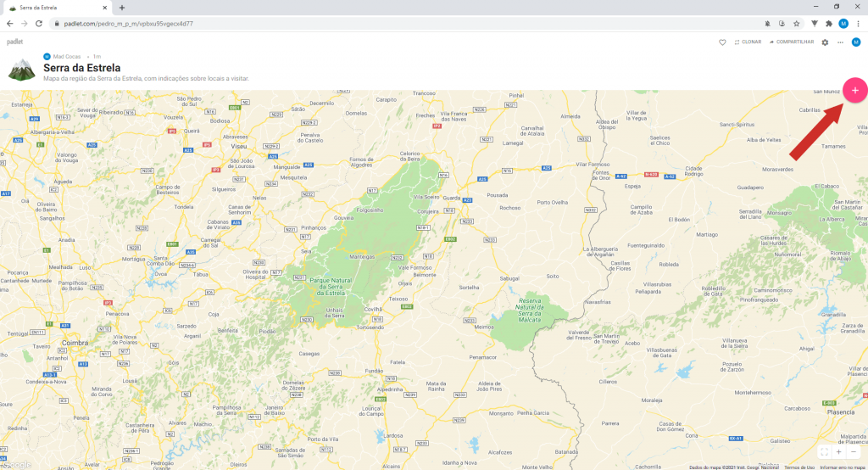Click the Reserva Natural da Serra da Malcata label
The height and width of the screenshot is (470, 868).
tap(529, 310)
